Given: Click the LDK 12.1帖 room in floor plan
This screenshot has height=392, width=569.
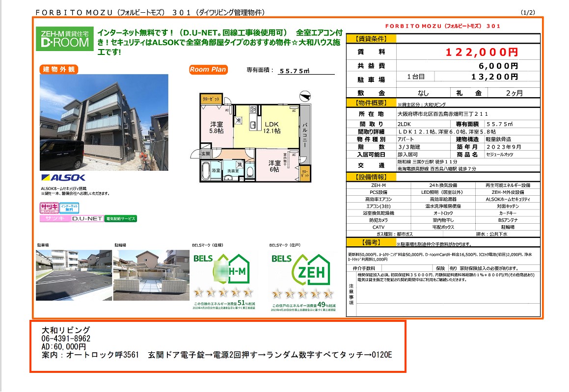Looking at the screenshot, I should click(272, 127).
